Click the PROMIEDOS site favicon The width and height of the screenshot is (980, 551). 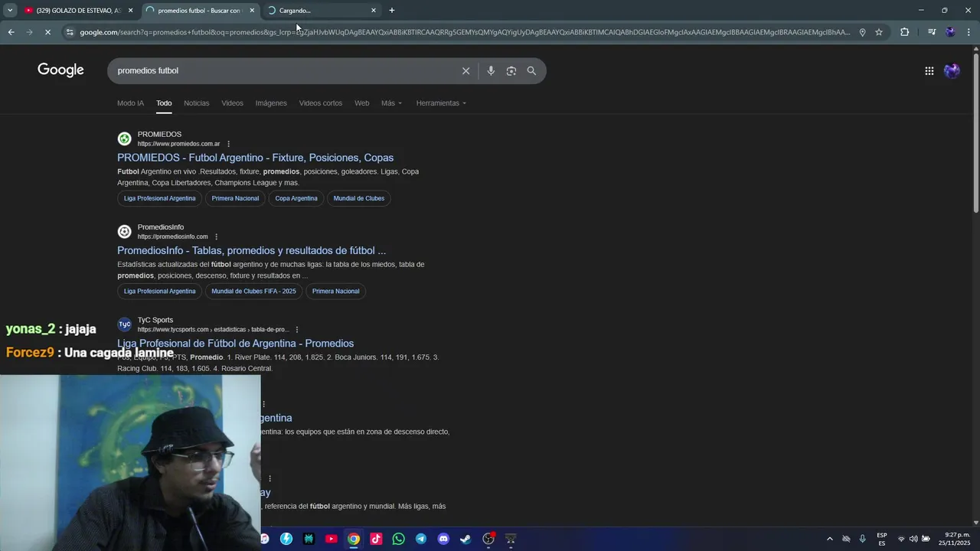[124, 139]
